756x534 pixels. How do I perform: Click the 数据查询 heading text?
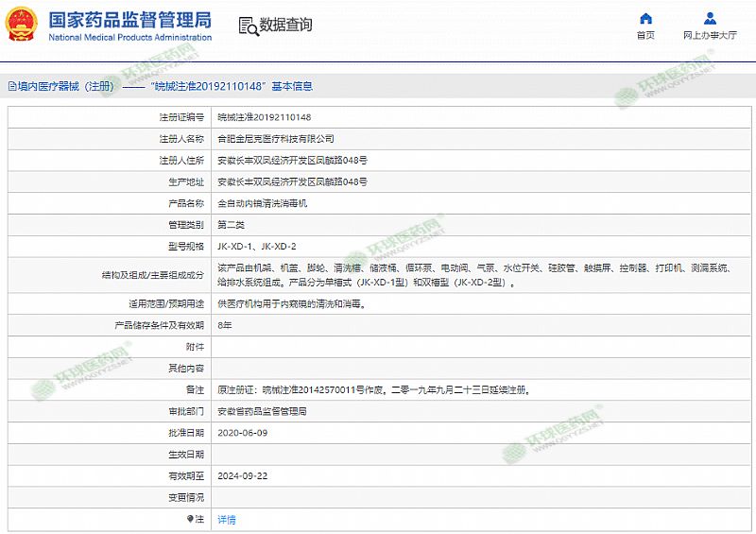click(285, 26)
